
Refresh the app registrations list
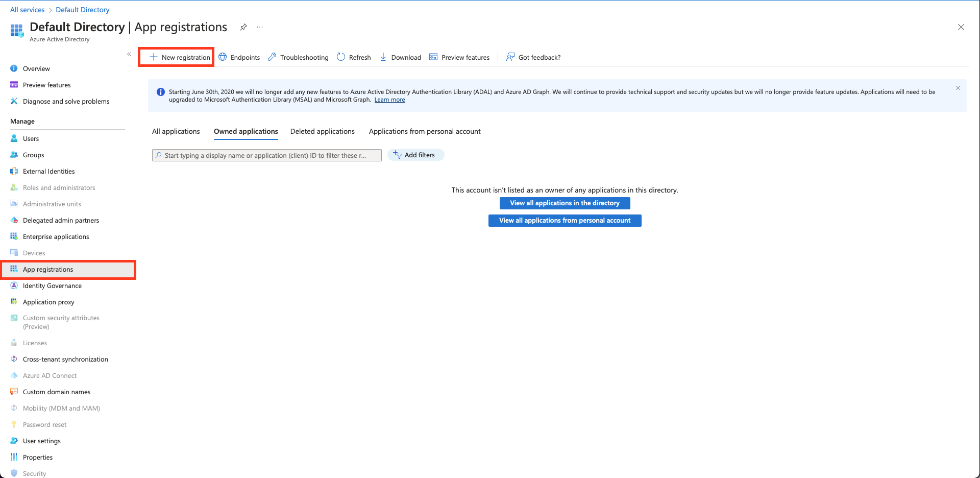coord(354,57)
